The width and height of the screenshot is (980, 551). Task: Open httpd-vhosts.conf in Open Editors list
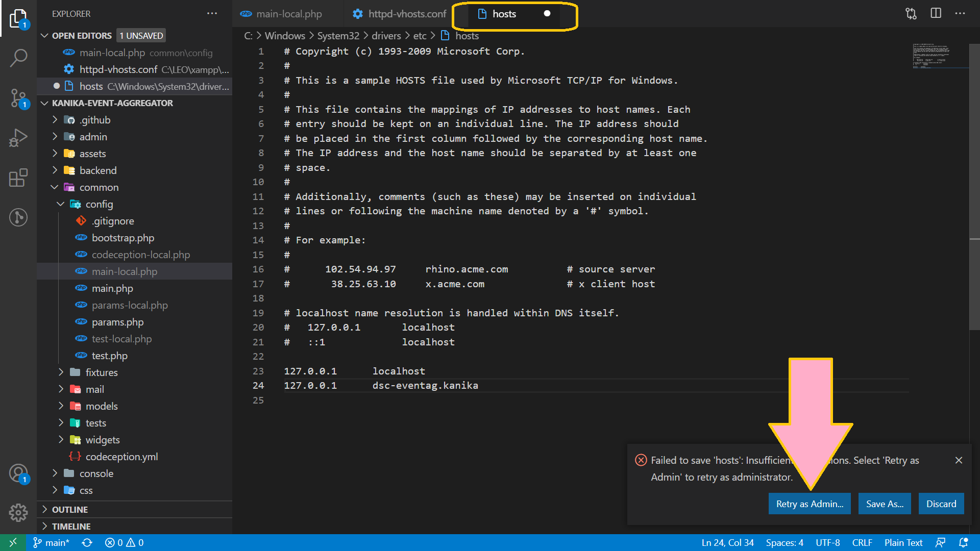(135, 69)
